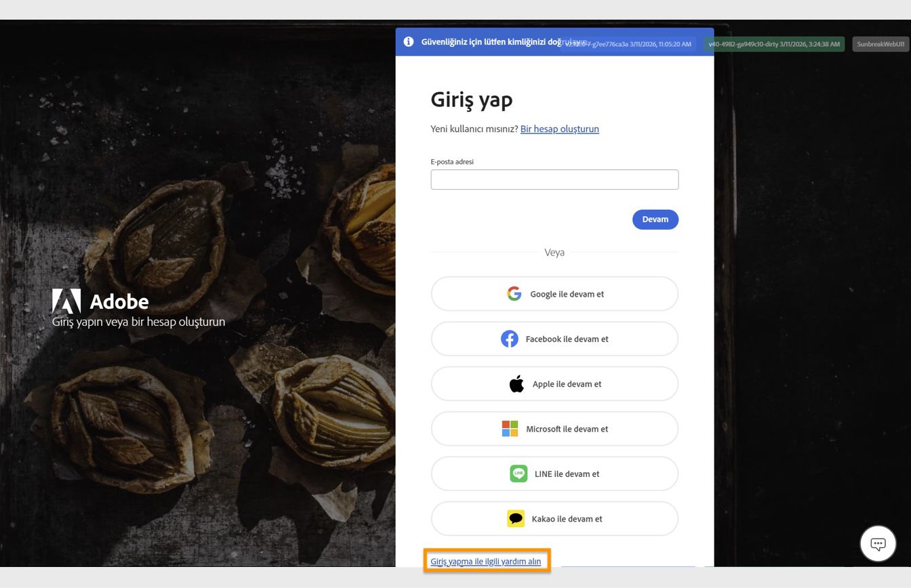Click the 'E-posta adresi' label
The height and width of the screenshot is (588, 911).
[x=452, y=162]
